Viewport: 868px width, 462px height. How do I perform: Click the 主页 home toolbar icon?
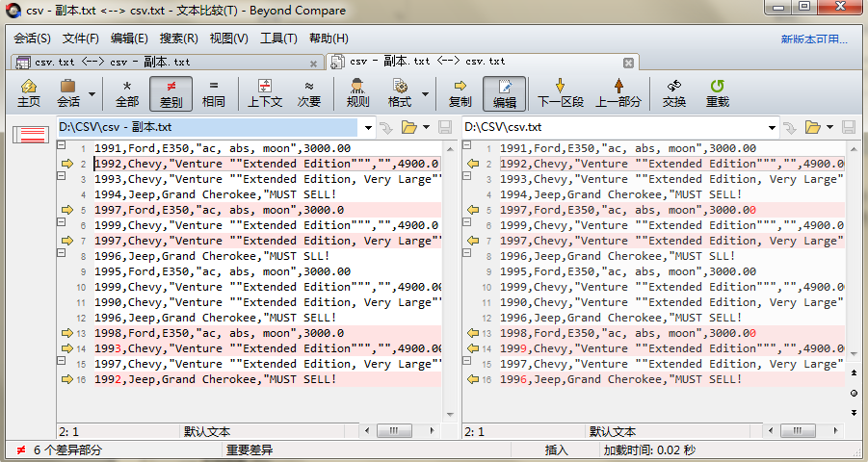29,92
